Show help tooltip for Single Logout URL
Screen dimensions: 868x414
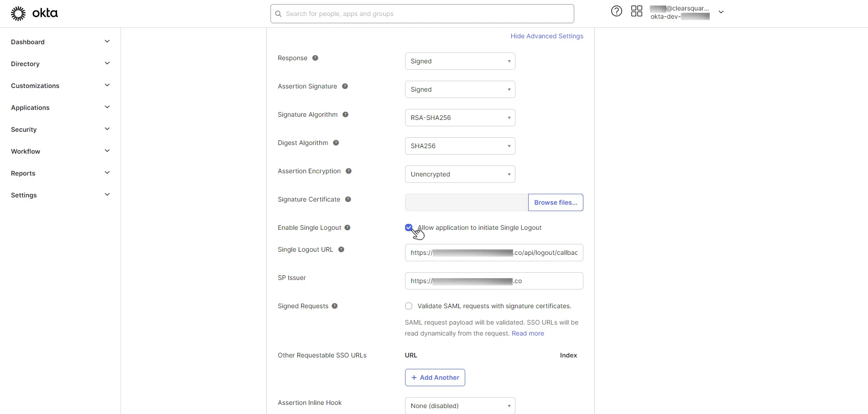click(341, 249)
